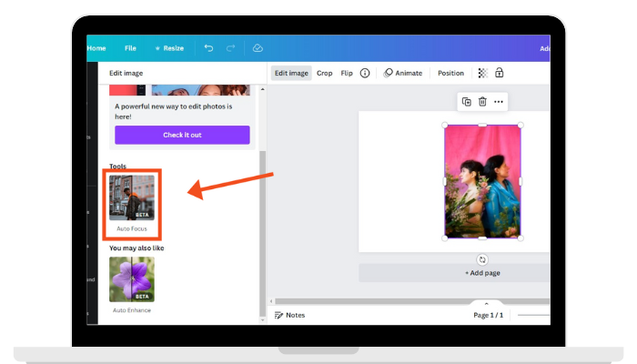
Task: Select the pink portrait image on canvas
Action: [x=482, y=181]
